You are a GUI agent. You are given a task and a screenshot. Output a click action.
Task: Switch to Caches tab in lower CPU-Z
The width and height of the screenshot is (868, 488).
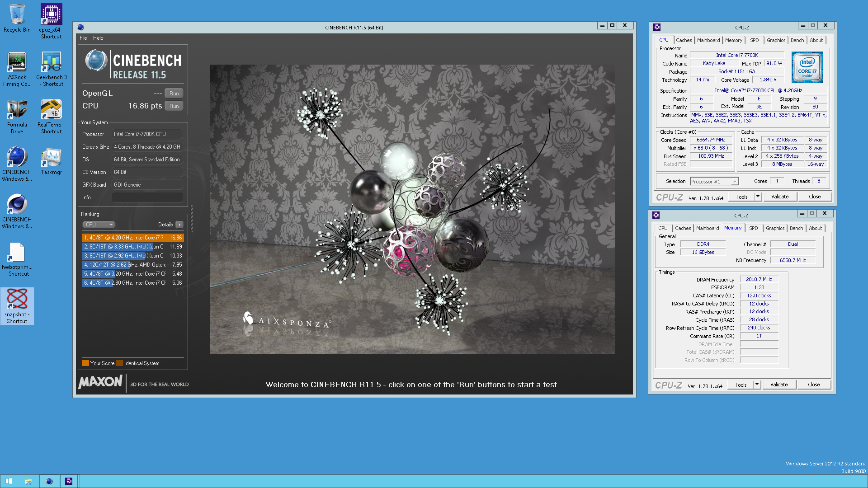(x=683, y=228)
